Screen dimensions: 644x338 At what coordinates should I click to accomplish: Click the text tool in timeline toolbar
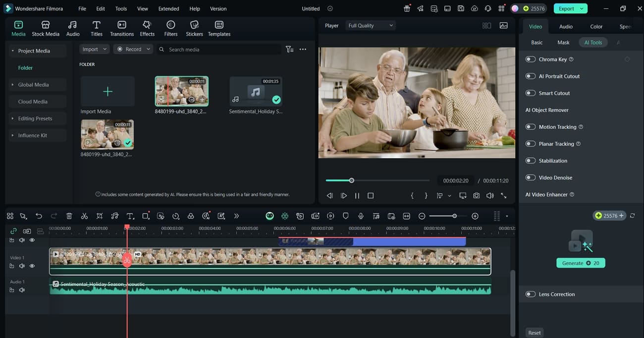click(x=130, y=216)
